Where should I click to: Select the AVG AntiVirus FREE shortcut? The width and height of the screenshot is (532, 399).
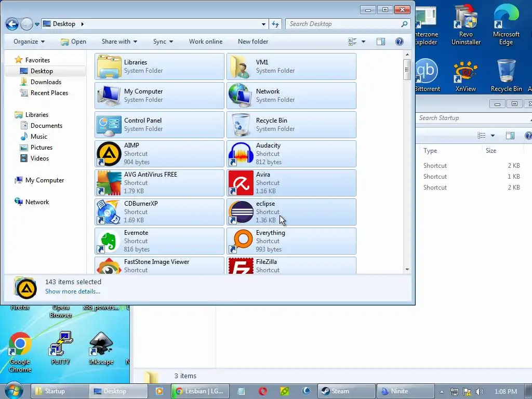159,183
